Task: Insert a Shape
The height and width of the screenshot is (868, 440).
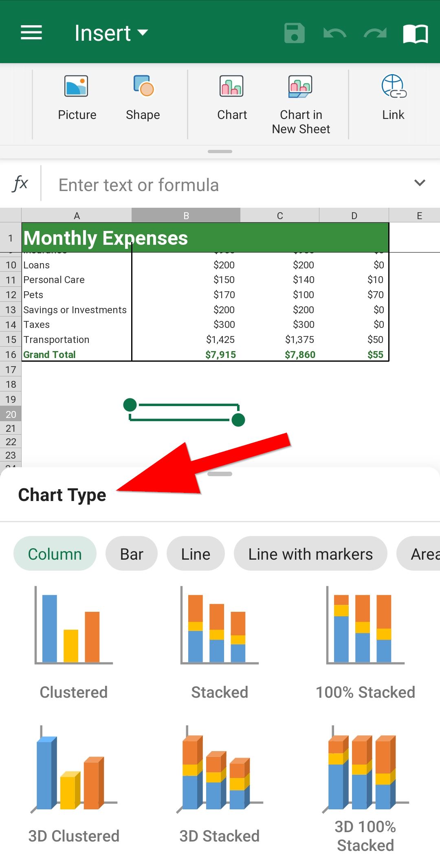Action: point(143,98)
